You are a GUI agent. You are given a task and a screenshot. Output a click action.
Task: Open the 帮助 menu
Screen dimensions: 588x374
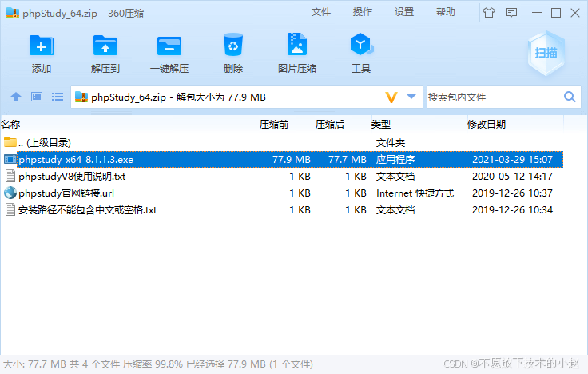(446, 12)
